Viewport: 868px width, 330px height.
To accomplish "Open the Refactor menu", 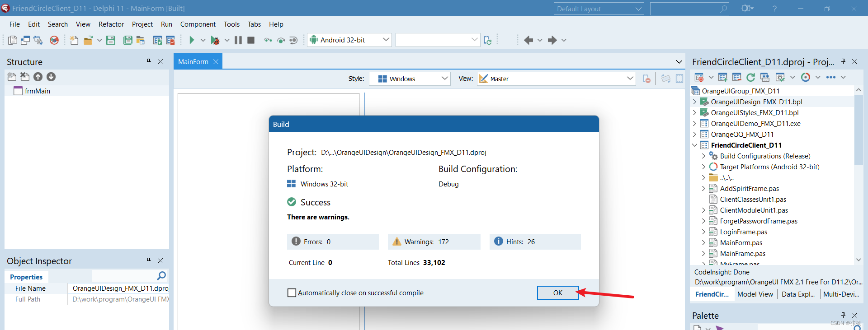I will click(x=111, y=24).
